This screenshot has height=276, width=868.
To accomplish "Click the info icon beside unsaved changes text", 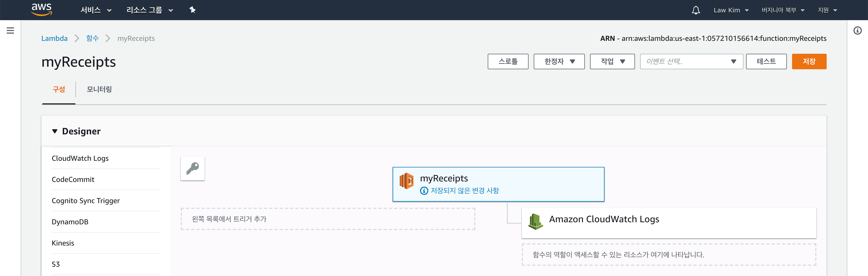I will tap(424, 191).
